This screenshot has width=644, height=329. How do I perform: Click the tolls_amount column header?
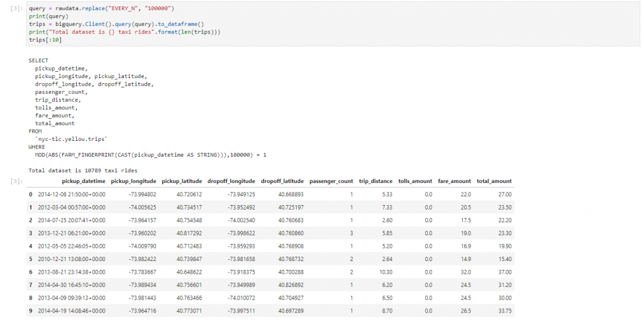(x=415, y=181)
